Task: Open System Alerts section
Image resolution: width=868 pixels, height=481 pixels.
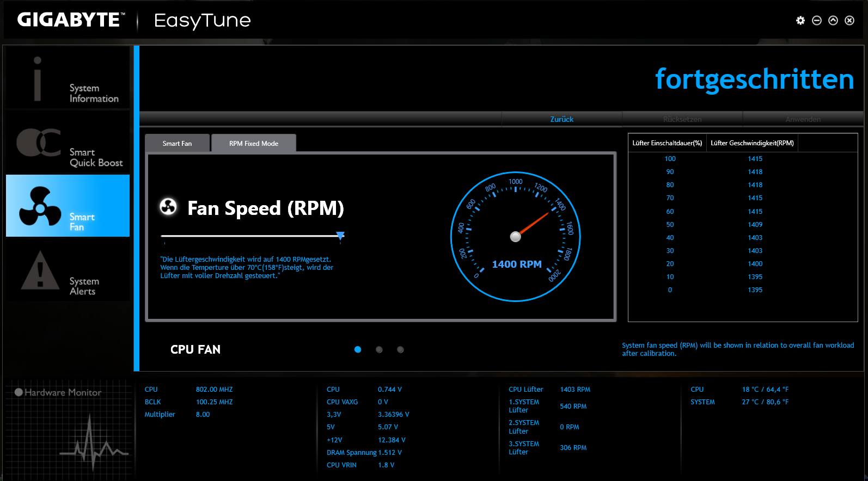Action: [68, 270]
